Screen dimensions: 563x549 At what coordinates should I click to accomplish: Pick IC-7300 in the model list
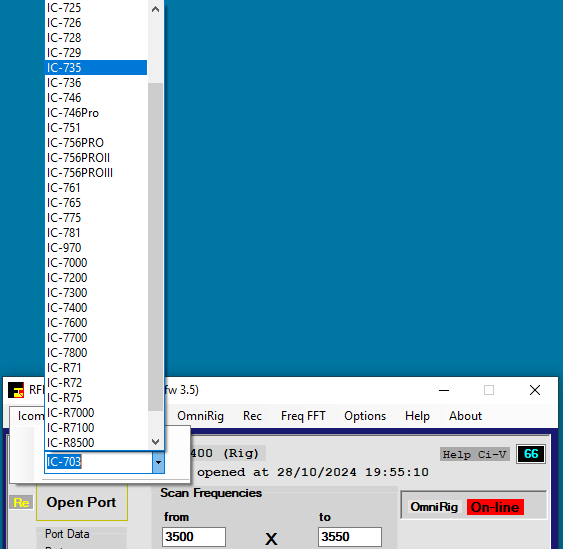point(96,293)
